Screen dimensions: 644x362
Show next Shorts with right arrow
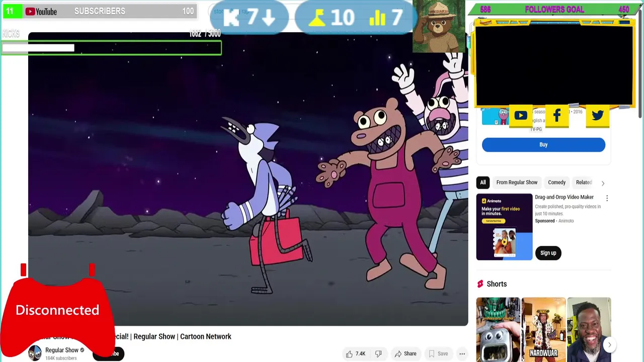click(609, 345)
